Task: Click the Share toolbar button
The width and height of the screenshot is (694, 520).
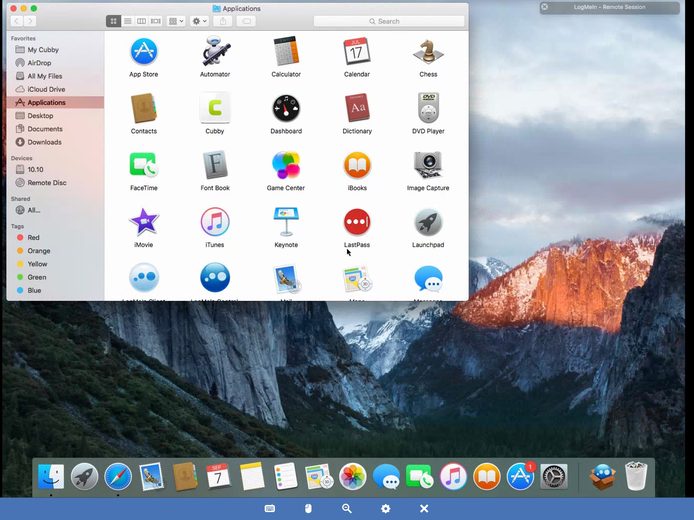Action: (223, 21)
